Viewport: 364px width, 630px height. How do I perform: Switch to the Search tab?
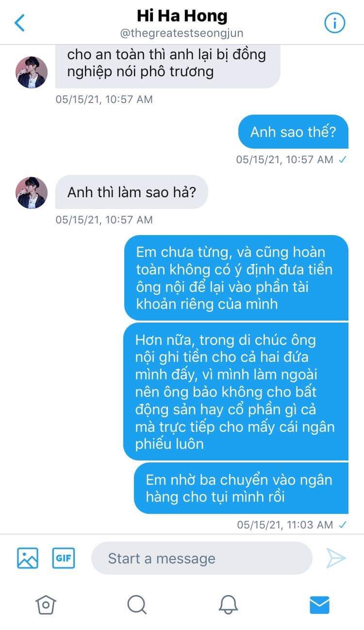137,605
